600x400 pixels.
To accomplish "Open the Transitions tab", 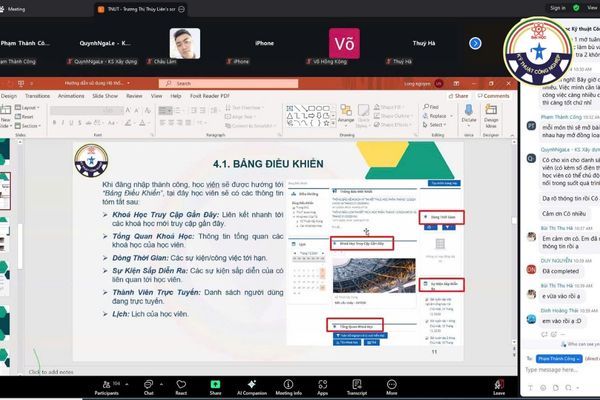I will click(38, 96).
